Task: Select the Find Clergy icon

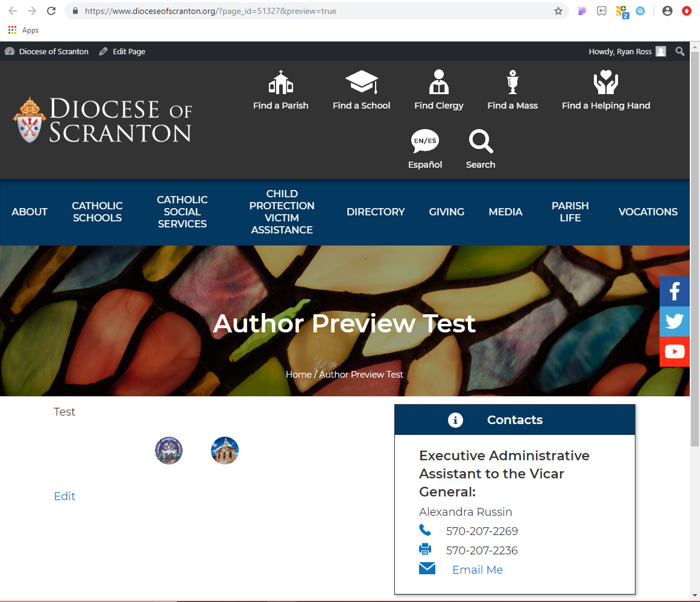Action: pyautogui.click(x=438, y=83)
